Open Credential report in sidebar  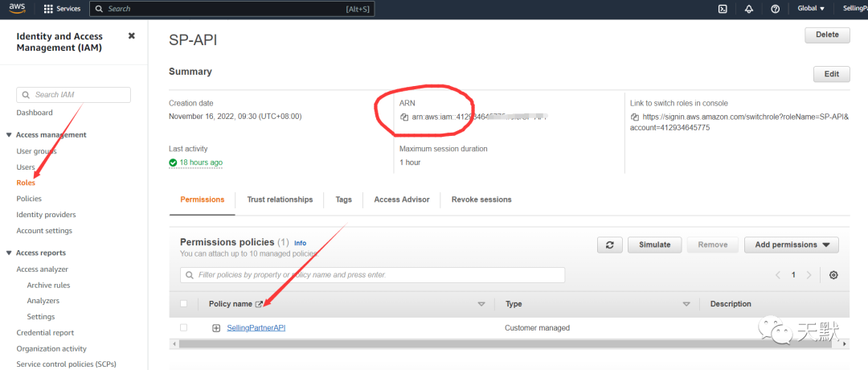click(45, 333)
